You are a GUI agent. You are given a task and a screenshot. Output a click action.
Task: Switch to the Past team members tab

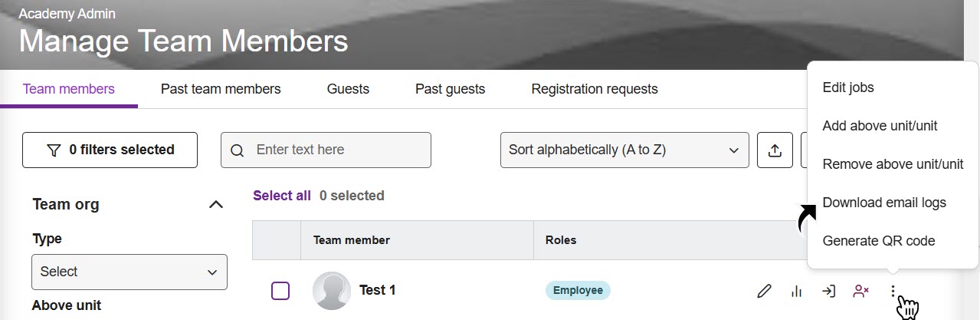tap(221, 89)
